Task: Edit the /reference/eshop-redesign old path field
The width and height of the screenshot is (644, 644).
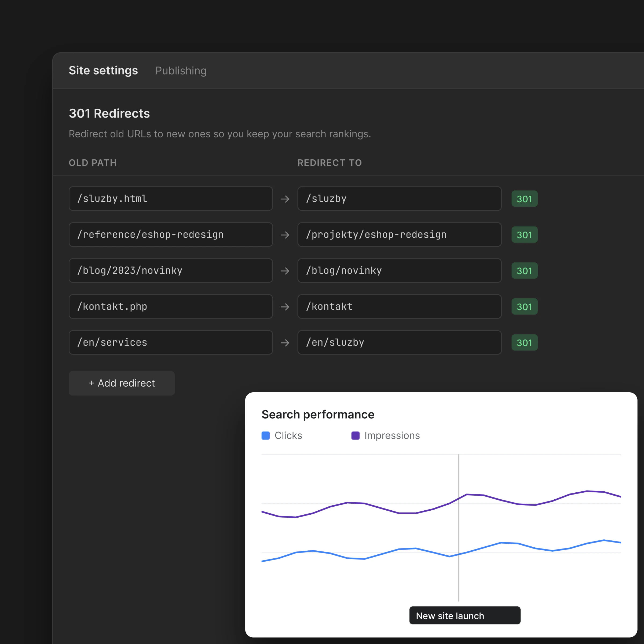Action: pyautogui.click(x=171, y=235)
